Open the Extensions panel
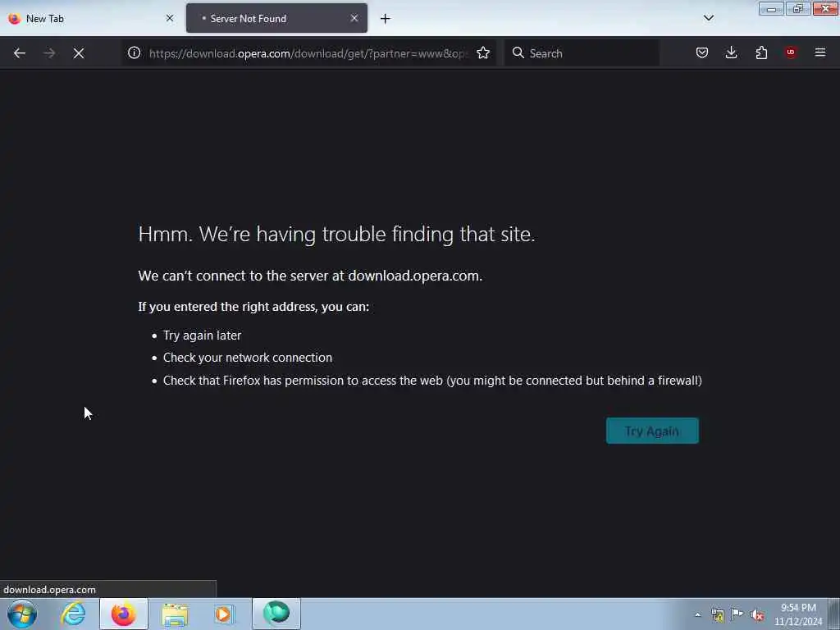 761,52
